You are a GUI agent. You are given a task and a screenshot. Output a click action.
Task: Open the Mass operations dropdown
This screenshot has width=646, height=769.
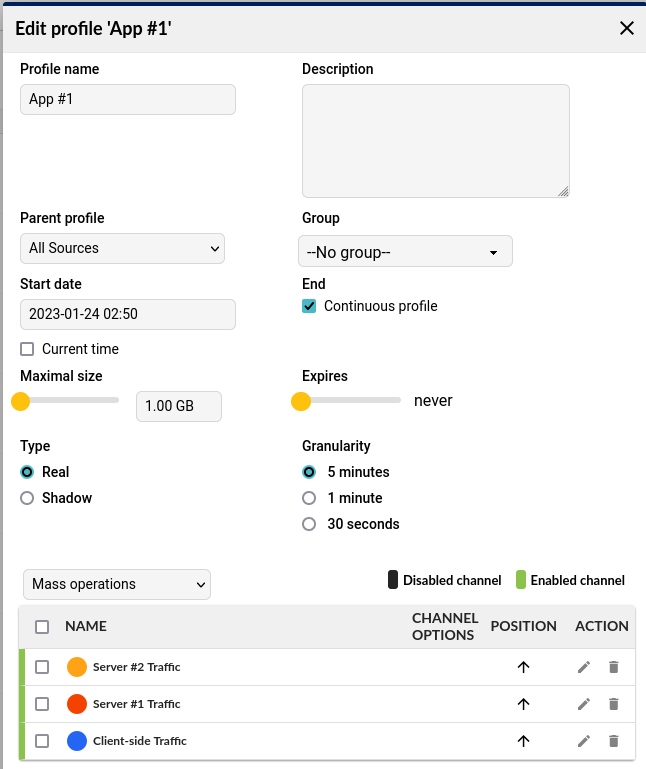pos(116,584)
